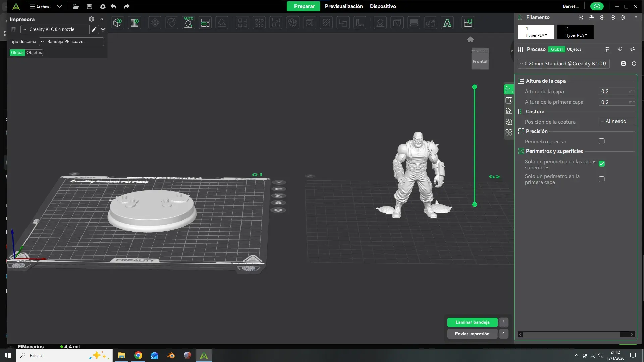Click the Enviar impresión button
This screenshot has height=362, width=644.
tap(472, 334)
